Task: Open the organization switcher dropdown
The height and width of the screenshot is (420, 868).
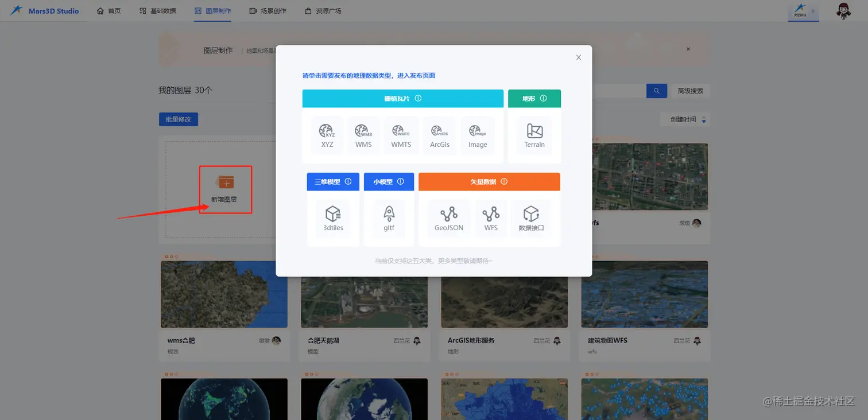Action: click(x=803, y=11)
